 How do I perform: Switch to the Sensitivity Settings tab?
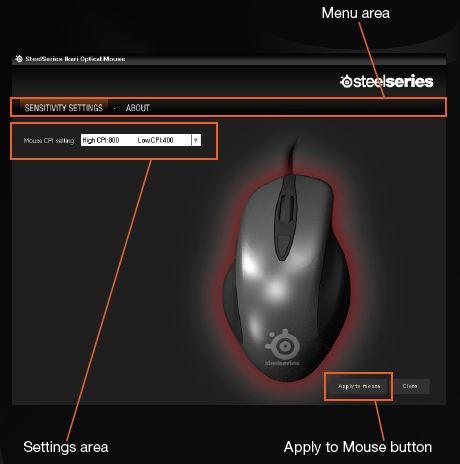coord(64,108)
